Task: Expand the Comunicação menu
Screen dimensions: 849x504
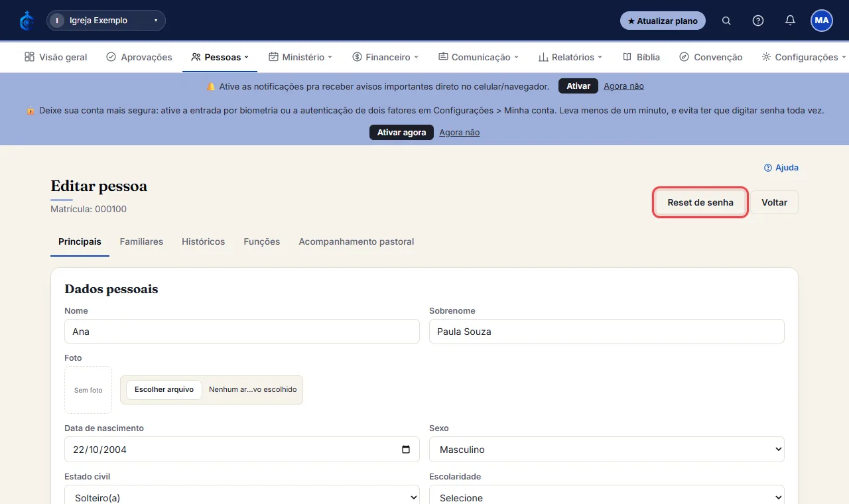Action: pyautogui.click(x=478, y=57)
